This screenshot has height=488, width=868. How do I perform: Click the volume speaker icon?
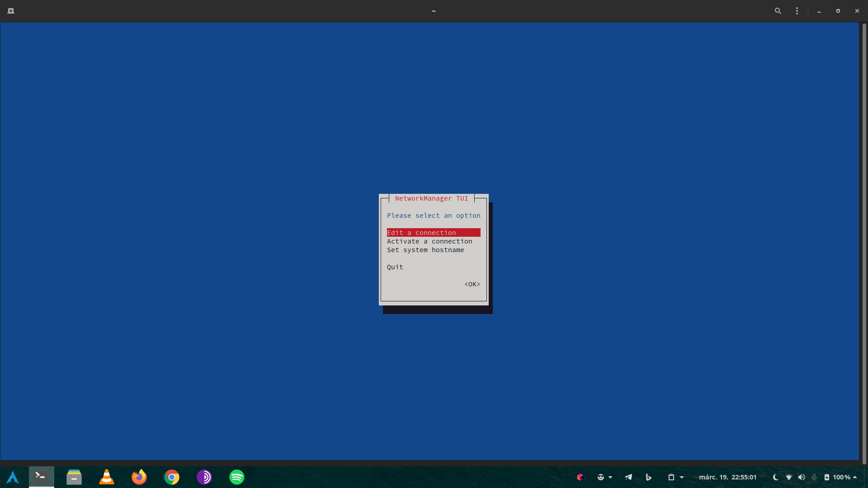coord(802,477)
